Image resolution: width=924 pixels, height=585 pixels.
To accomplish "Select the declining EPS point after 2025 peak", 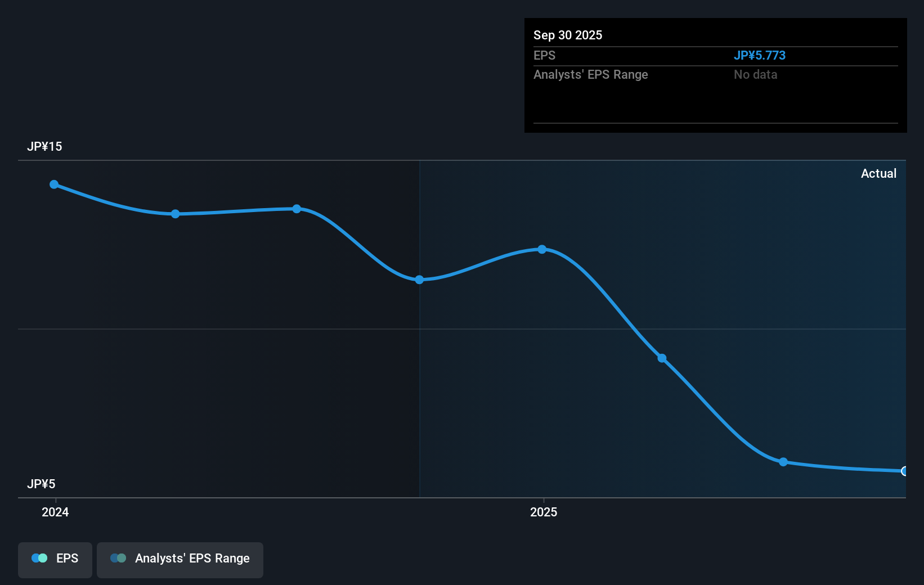I will tap(662, 358).
